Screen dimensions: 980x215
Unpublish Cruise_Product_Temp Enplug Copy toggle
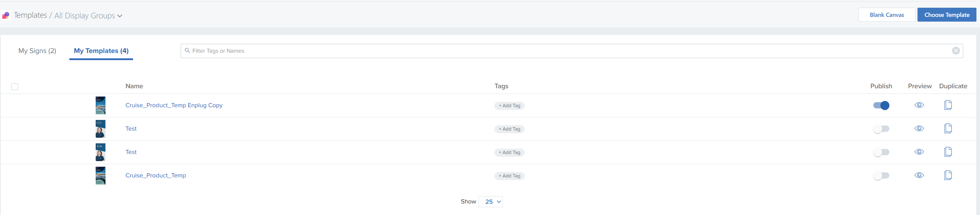tap(881, 105)
